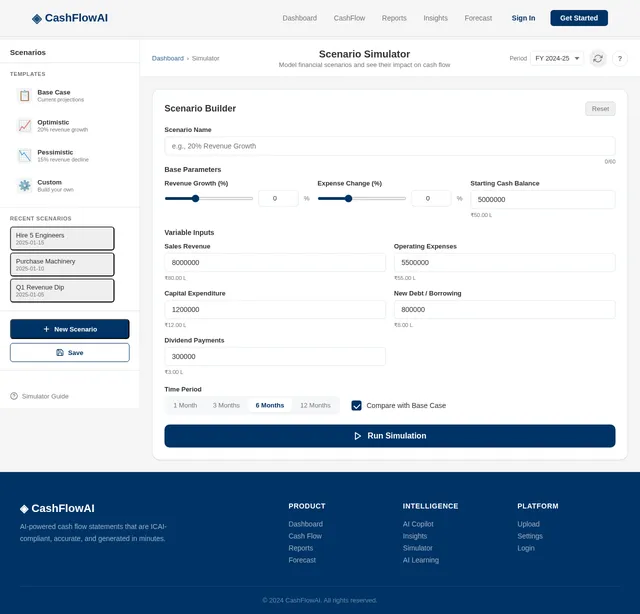Click the Expense Change percent number field
This screenshot has height=614, width=640.
431,198
